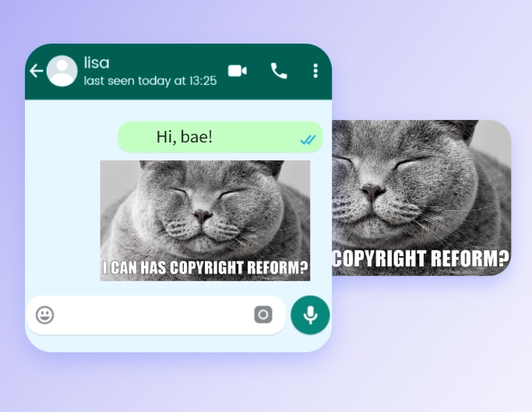Start a voice call with the phone icon
Viewport: 532px width, 412px height.
pyautogui.click(x=279, y=71)
